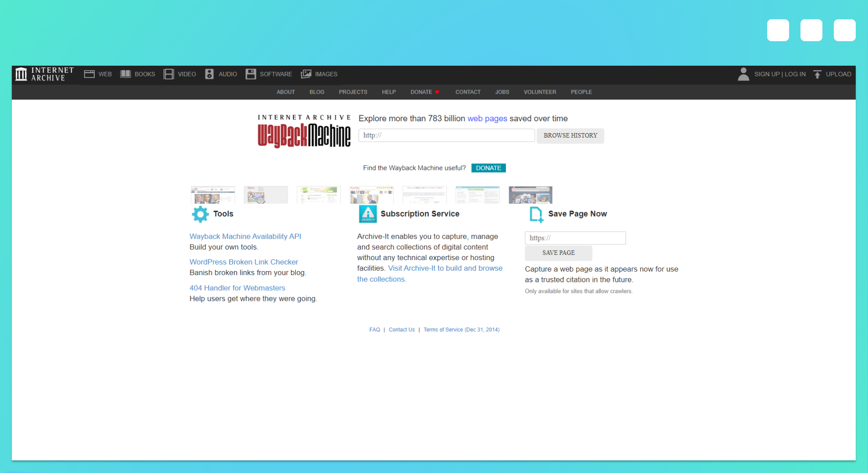Click the Tools gear icon

(x=200, y=214)
